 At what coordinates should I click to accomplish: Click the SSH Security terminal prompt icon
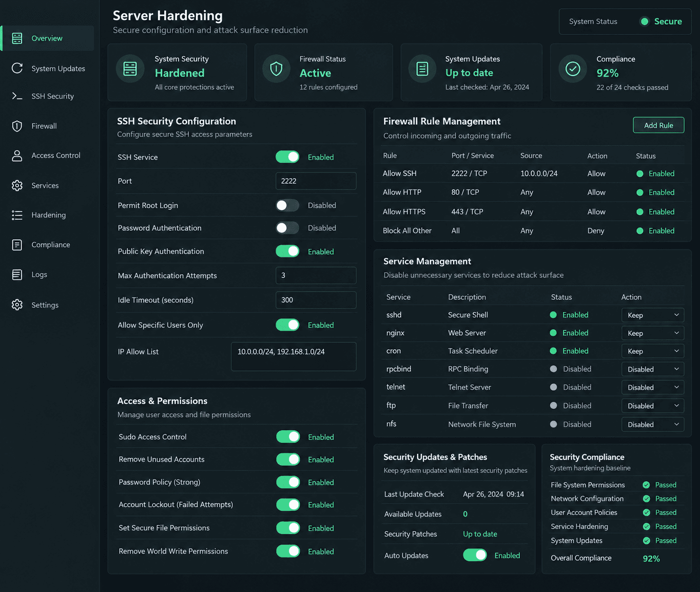click(x=17, y=96)
